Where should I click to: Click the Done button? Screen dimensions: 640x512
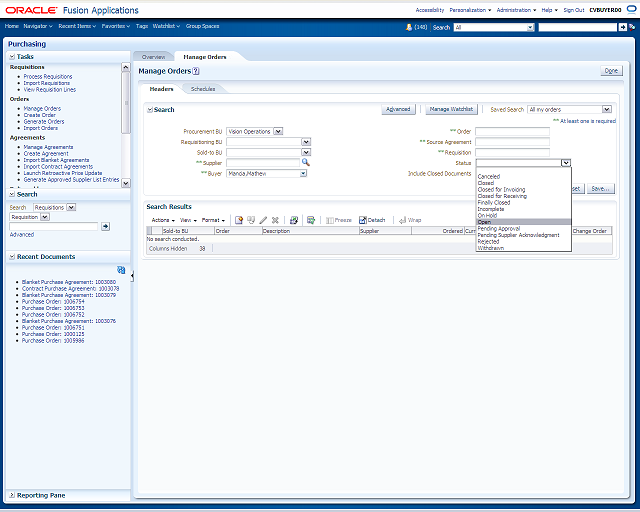click(611, 71)
